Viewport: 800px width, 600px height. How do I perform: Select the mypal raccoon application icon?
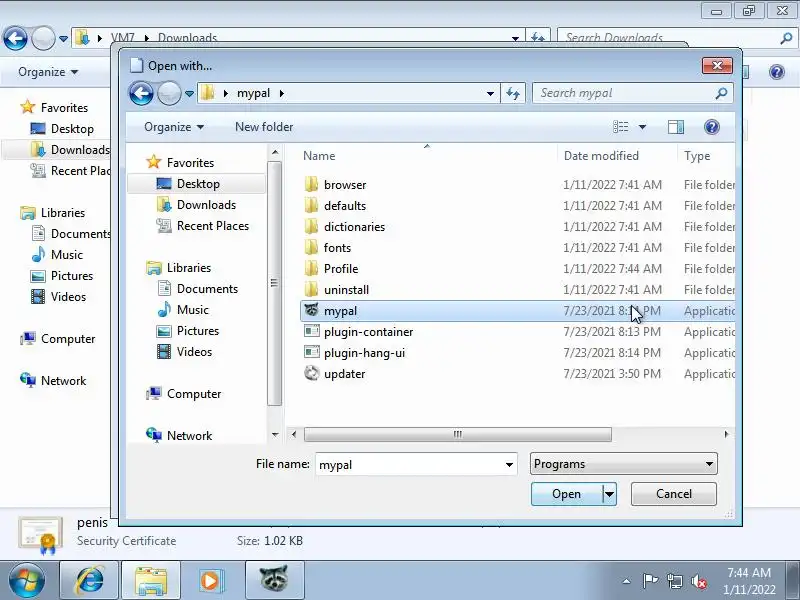(311, 310)
